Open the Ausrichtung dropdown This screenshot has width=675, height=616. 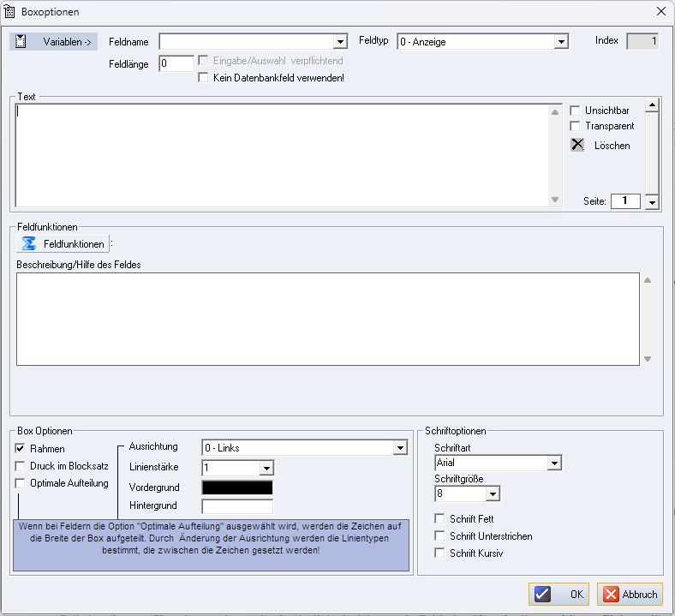coord(399,448)
